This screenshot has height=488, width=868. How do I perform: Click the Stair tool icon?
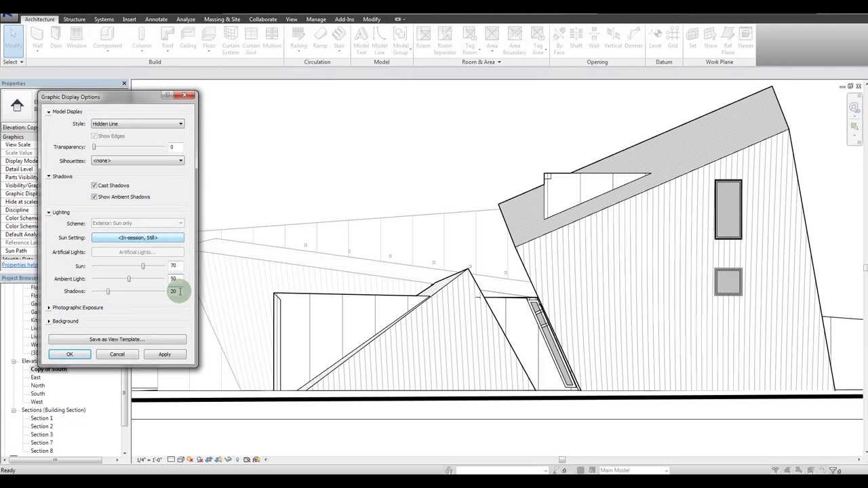point(339,38)
